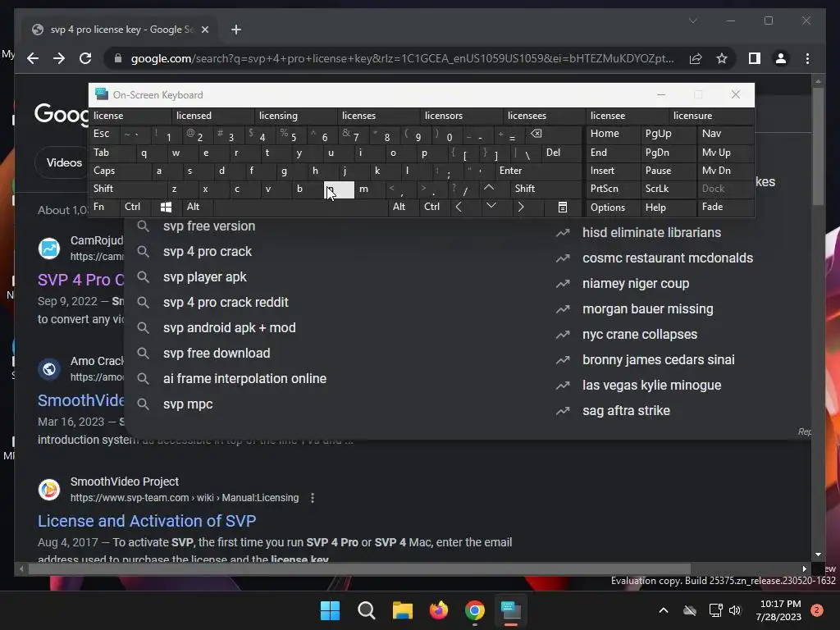Go forward in Chrome browser
This screenshot has height=630, width=840.
(x=59, y=58)
